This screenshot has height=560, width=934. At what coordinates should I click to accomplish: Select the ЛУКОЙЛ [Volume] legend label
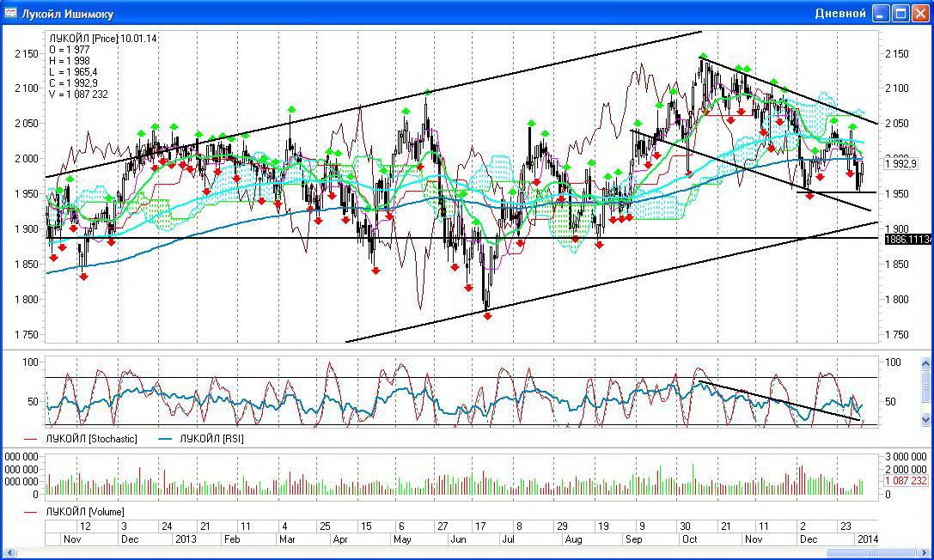tap(84, 512)
